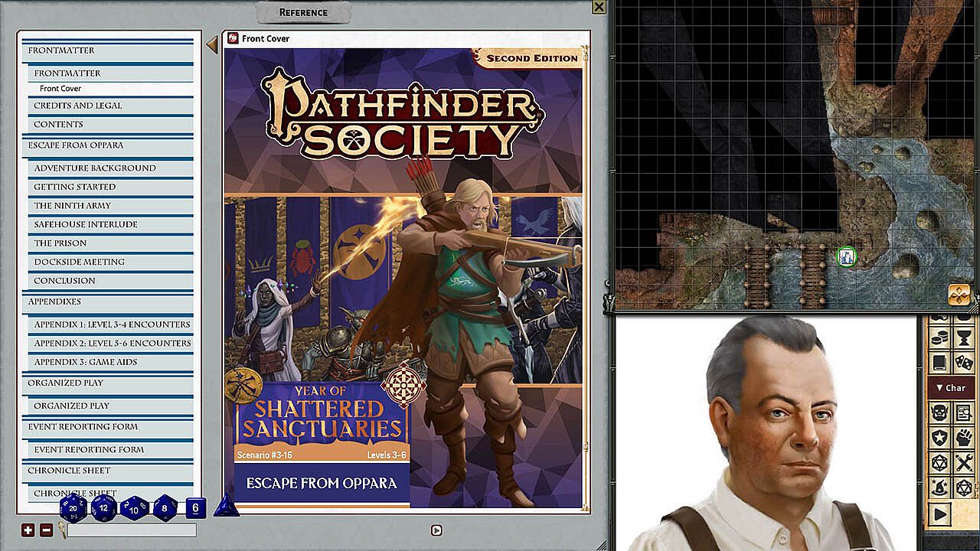The height and width of the screenshot is (551, 980).
Task: Open the Event Reporting Form subsection entry
Action: point(111,449)
